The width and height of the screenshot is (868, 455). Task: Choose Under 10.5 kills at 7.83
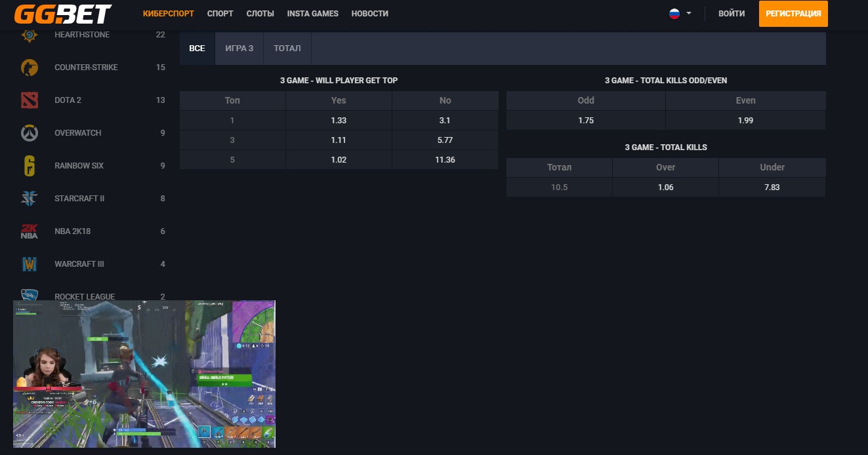772,188
